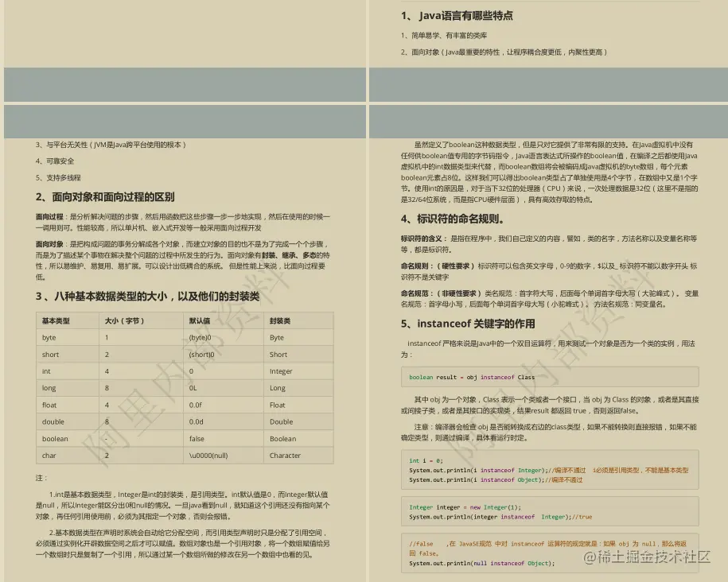The image size is (728, 582).
Task: Select the line "1、简单易学、有丰富的类库"
Action: pyautogui.click(x=444, y=35)
